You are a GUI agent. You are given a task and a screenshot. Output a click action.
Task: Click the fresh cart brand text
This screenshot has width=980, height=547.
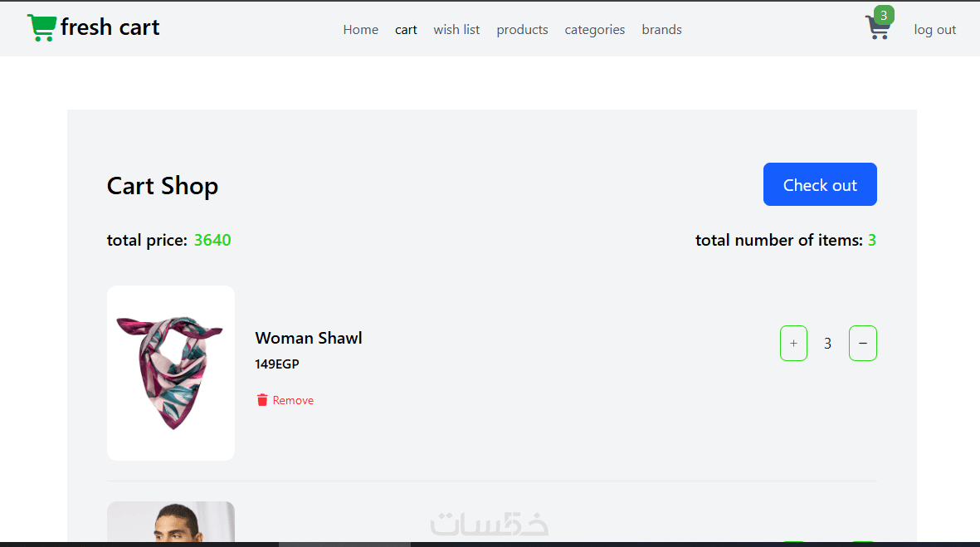pyautogui.click(x=110, y=27)
